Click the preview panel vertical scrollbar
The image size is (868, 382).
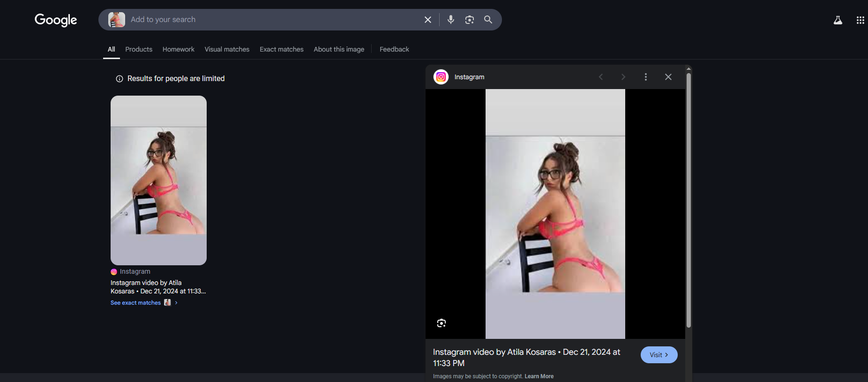688,200
